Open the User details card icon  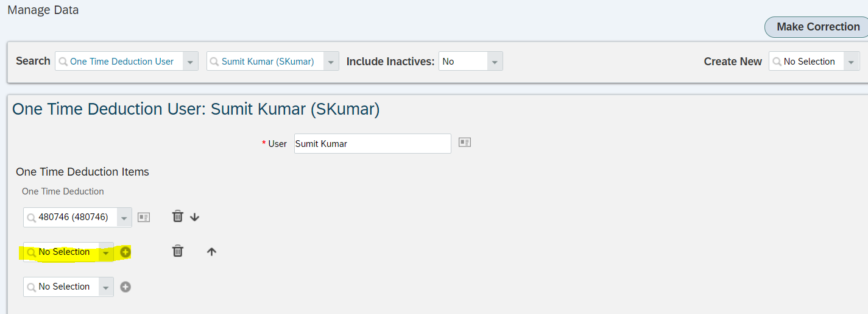pos(465,143)
